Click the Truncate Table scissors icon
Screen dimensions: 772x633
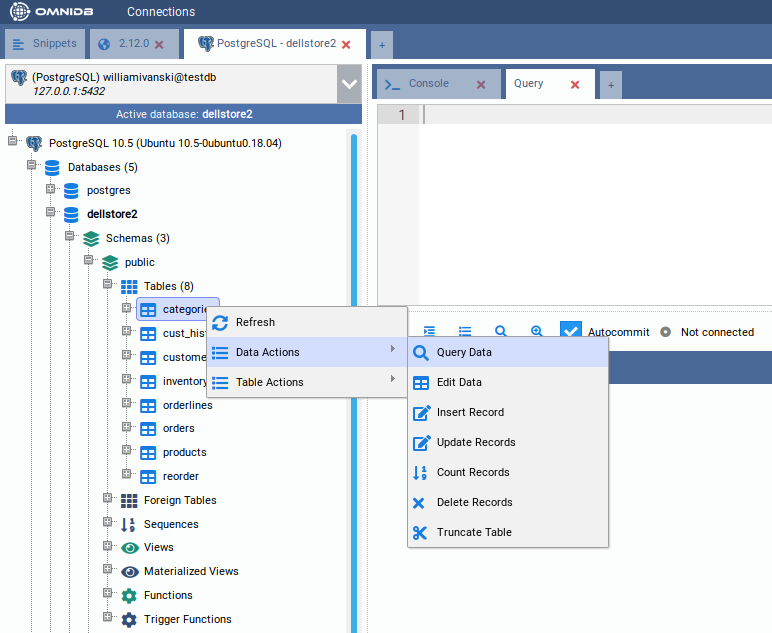[x=421, y=533]
